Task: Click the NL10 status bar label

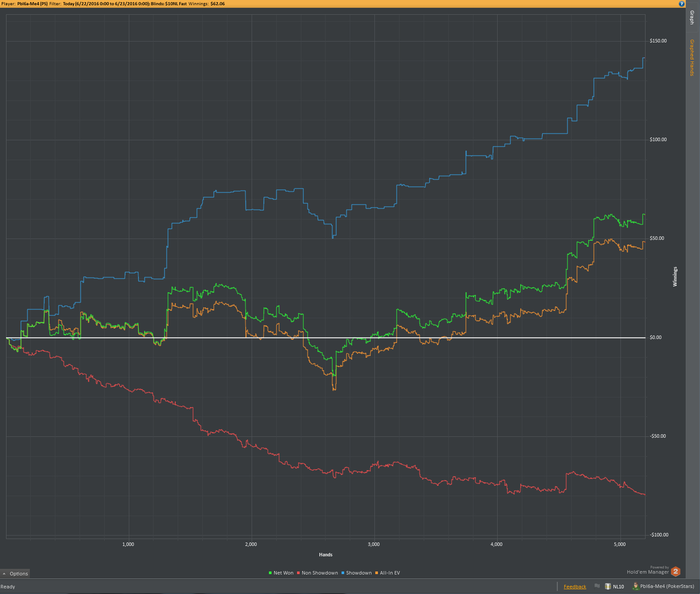Action: pyautogui.click(x=618, y=586)
